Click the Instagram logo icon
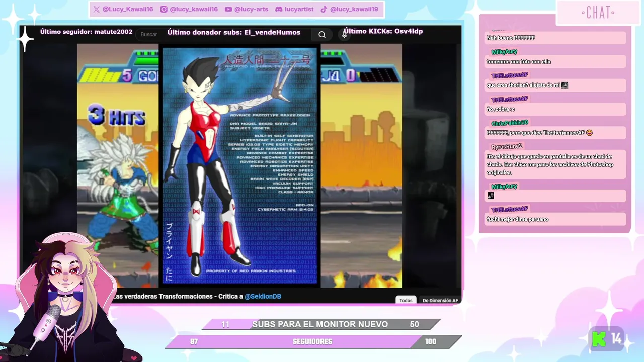This screenshot has height=362, width=644. point(164,9)
